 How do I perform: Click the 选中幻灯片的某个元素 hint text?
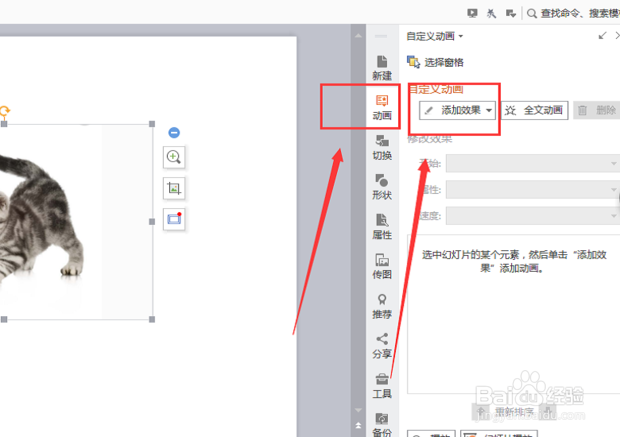(514, 261)
